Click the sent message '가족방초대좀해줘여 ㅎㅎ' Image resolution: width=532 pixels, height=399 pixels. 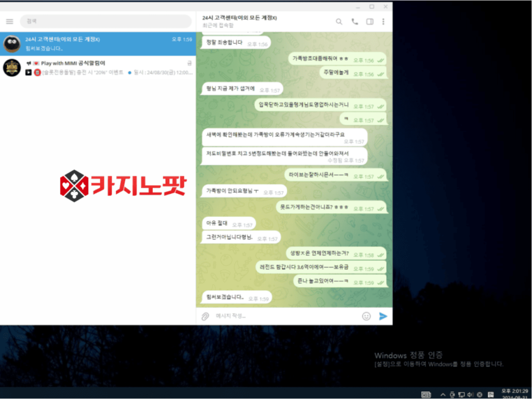[x=337, y=59]
